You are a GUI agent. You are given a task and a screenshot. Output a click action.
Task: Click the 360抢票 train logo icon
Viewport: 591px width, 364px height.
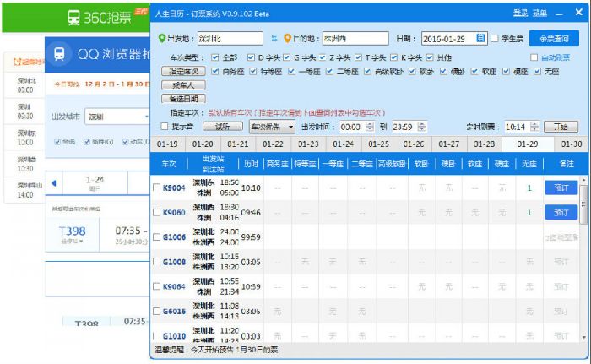pos(74,18)
